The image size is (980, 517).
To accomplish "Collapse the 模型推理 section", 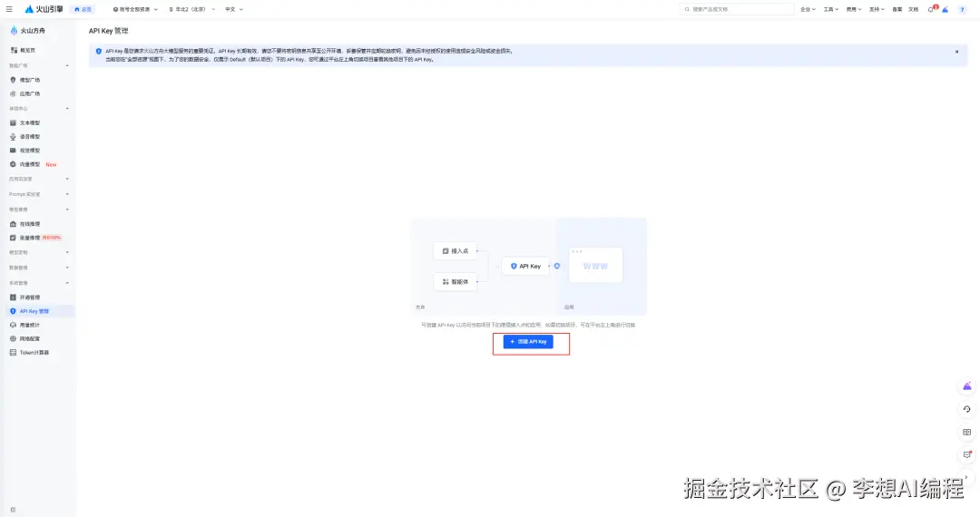I will (x=39, y=210).
